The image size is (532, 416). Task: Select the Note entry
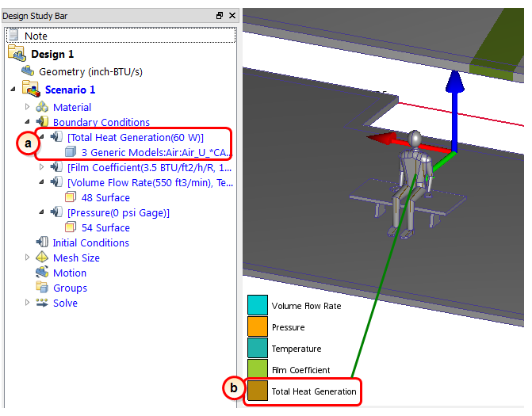coord(121,36)
